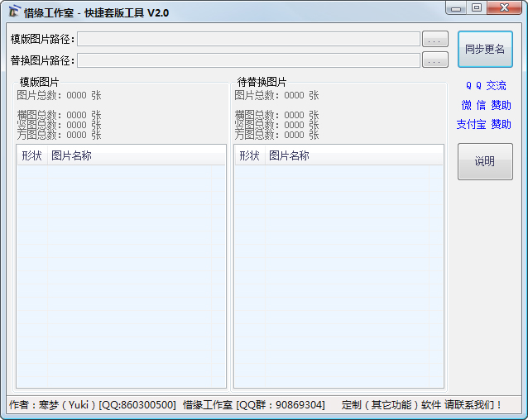Browse for the 模版图片路径 folder
The image size is (528, 420).
click(434, 39)
